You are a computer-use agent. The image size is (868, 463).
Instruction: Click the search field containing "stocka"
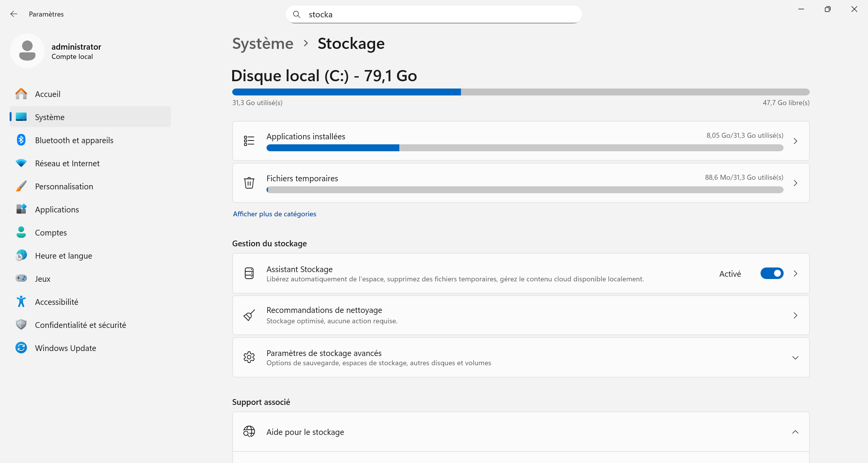[x=434, y=14]
